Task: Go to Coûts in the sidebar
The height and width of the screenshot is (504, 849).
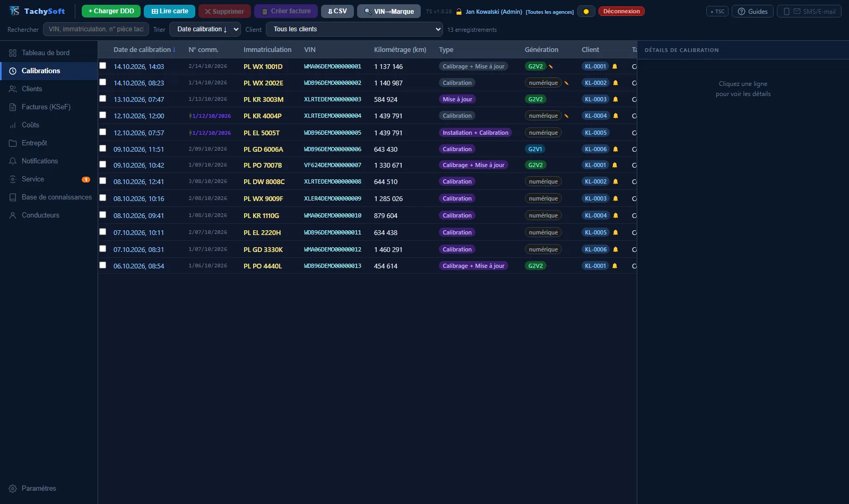Action: point(49,125)
